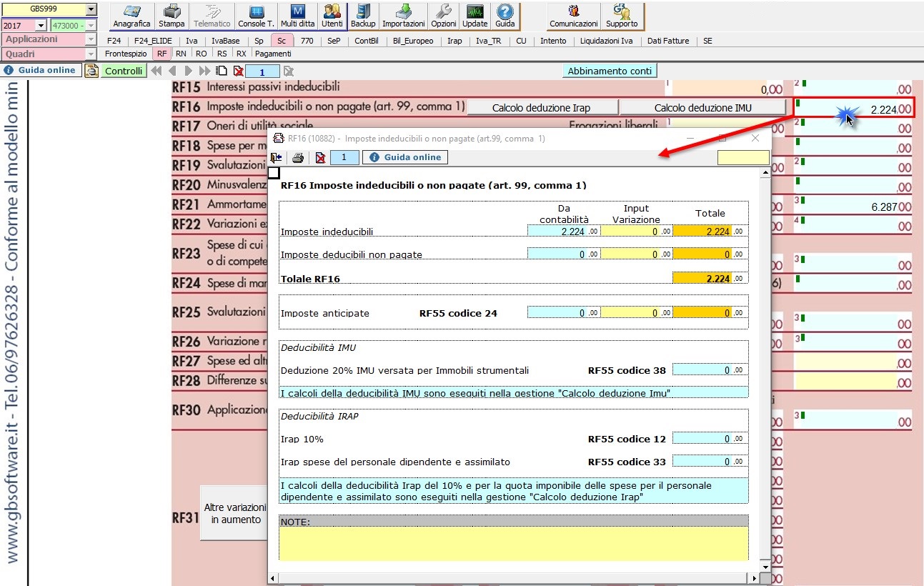The image size is (924, 586).
Task: Open the 473000 code dropdown
Action: click(x=91, y=25)
